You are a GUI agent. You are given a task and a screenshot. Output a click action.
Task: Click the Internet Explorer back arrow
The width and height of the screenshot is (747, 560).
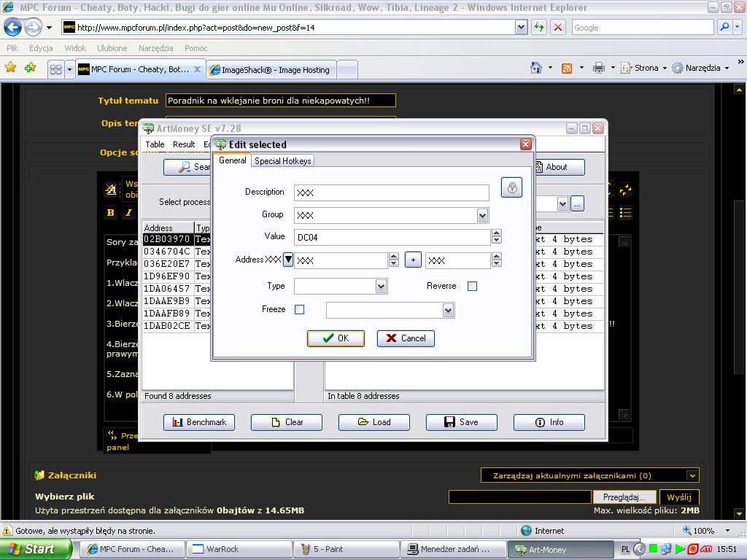pos(13,27)
